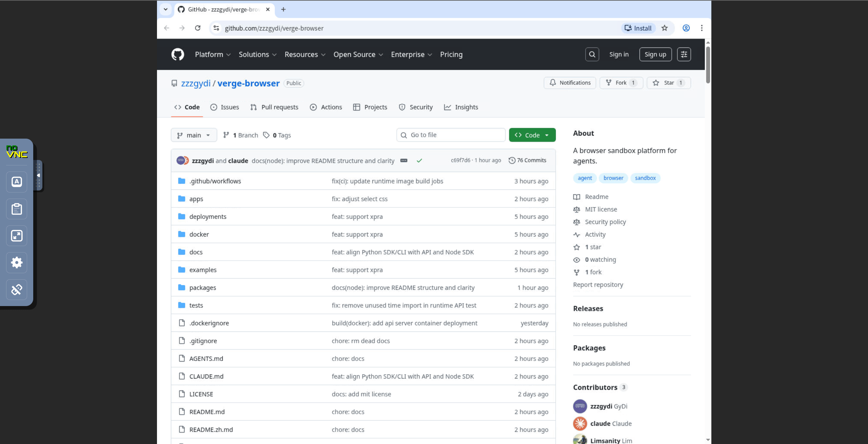
Task: Expand the Enterprise menu
Action: coord(411,55)
